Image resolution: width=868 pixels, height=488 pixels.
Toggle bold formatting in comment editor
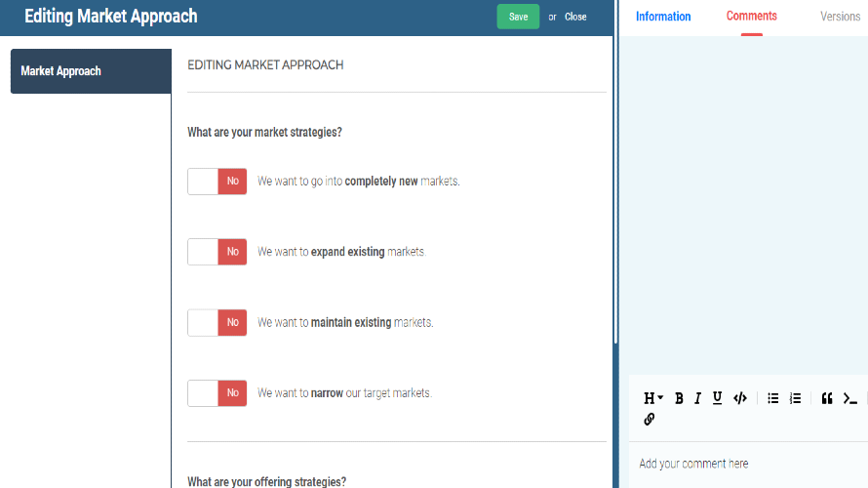[679, 398]
